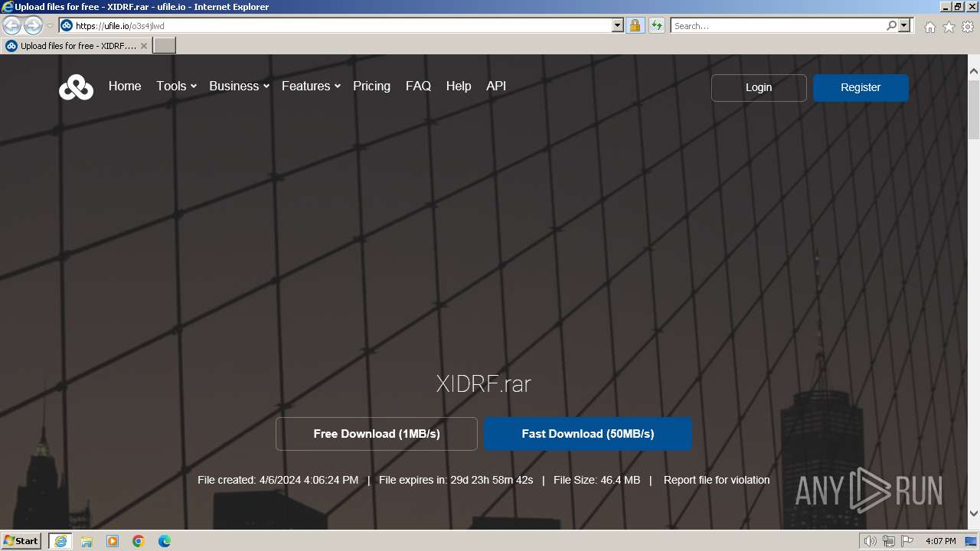Click the ufile.io cloud logo
This screenshot has height=551, width=980.
point(76,87)
